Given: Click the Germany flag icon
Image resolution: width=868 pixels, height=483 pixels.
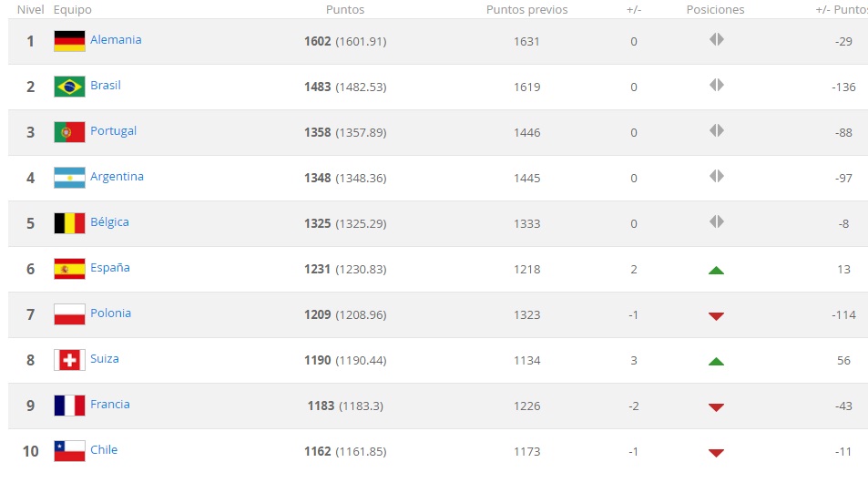Looking at the screenshot, I should point(69,41).
